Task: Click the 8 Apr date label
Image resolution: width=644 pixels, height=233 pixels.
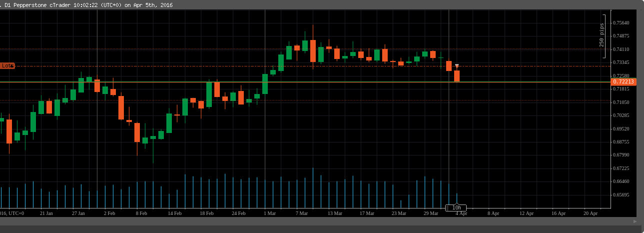Action: tap(493, 213)
